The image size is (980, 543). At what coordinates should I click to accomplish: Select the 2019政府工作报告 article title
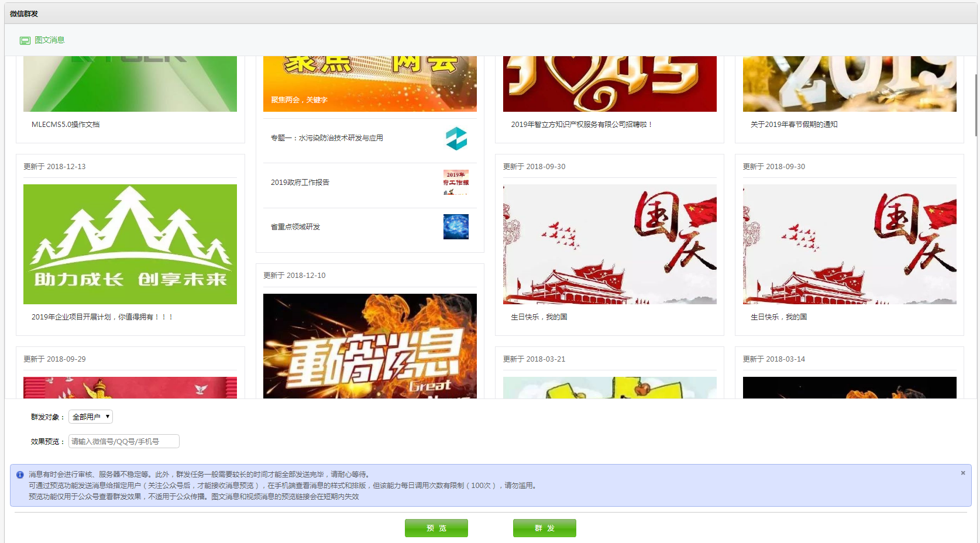300,183
